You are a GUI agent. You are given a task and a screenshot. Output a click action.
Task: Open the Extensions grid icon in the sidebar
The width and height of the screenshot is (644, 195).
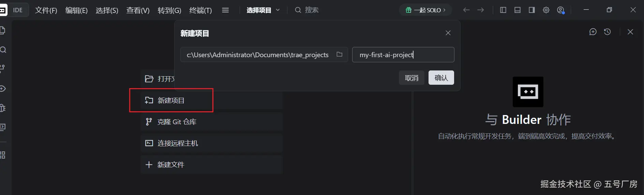[x=3, y=155]
